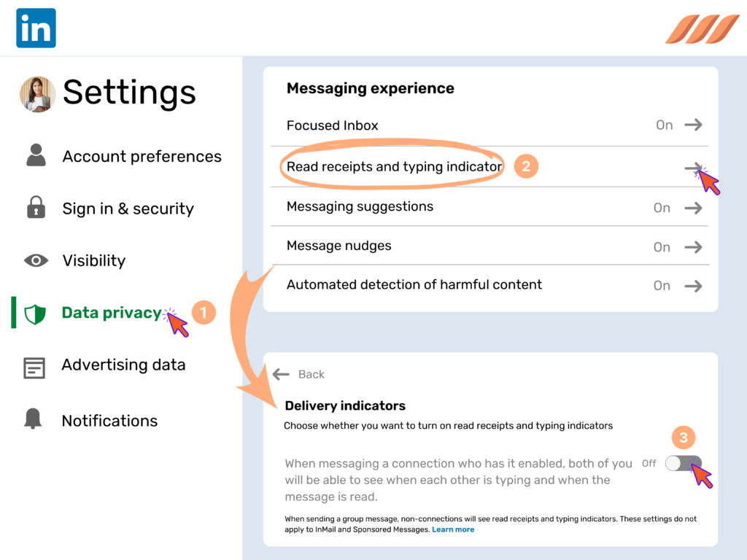This screenshot has height=560, width=747.
Task: Click the shield icon next to Data privacy
Action: pyautogui.click(x=35, y=312)
